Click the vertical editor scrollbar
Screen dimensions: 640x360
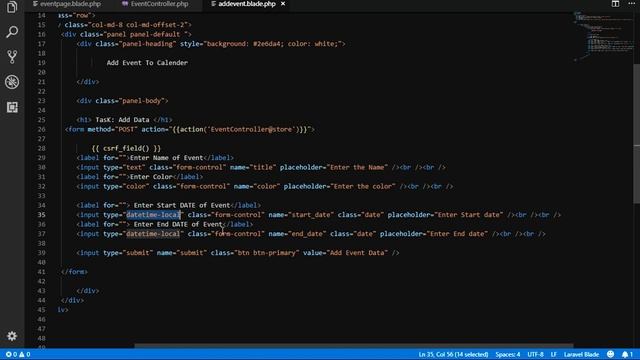coord(636,133)
